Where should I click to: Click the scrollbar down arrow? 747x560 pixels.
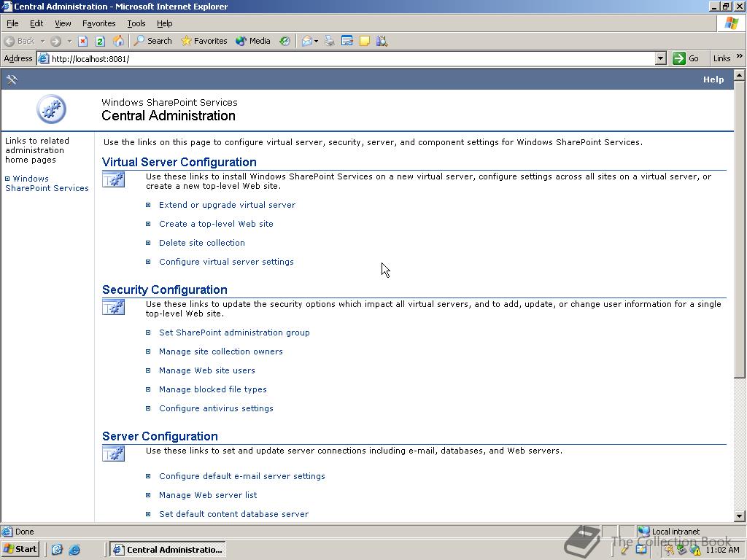740,516
